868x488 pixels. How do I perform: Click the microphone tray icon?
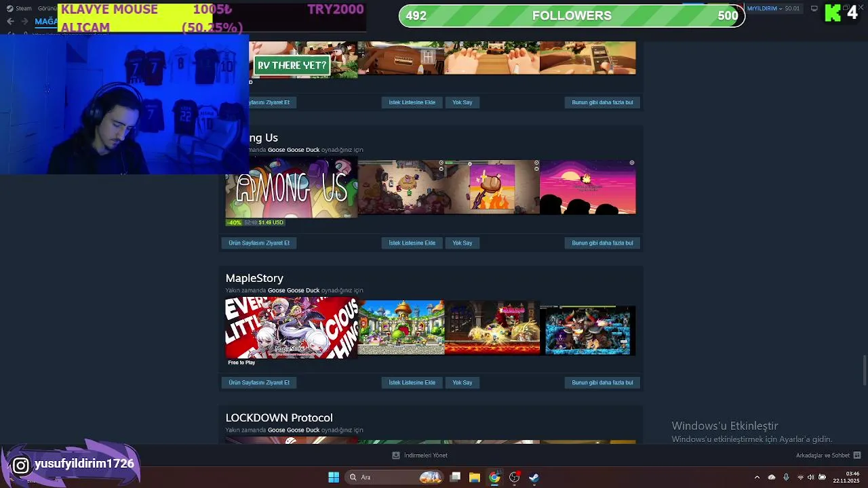coord(786,477)
